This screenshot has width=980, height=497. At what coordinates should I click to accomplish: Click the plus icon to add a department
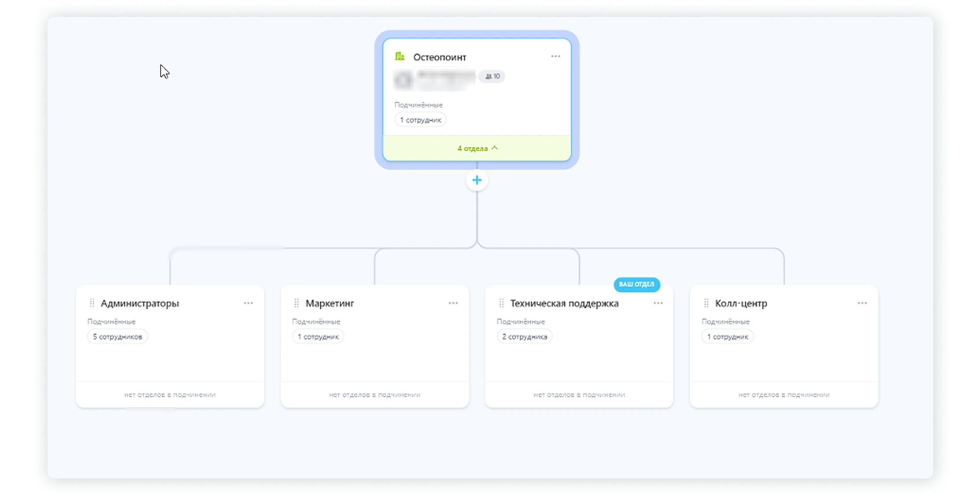click(x=477, y=180)
